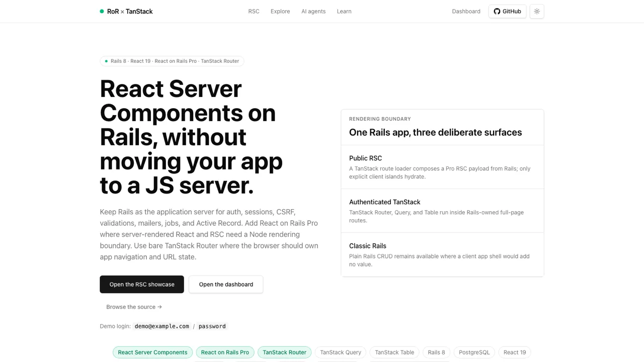The height and width of the screenshot is (362, 644).
Task: Click the TanStack Table tag
Action: point(394,352)
